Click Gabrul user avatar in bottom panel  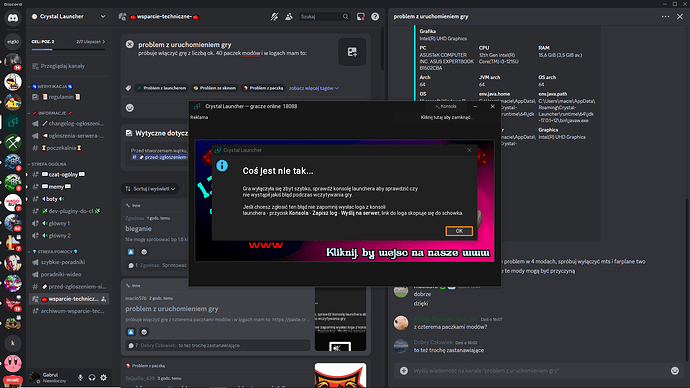35,377
